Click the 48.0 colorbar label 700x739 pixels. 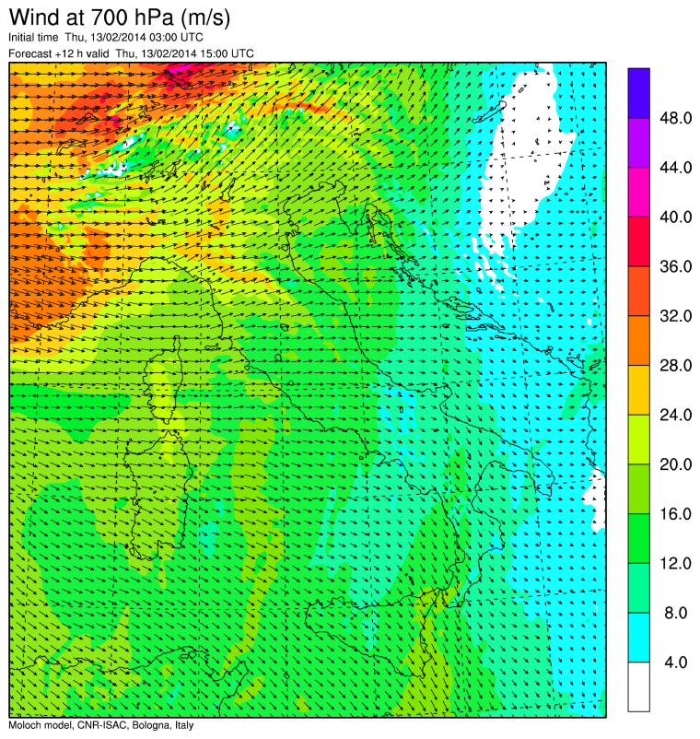pyautogui.click(x=675, y=118)
